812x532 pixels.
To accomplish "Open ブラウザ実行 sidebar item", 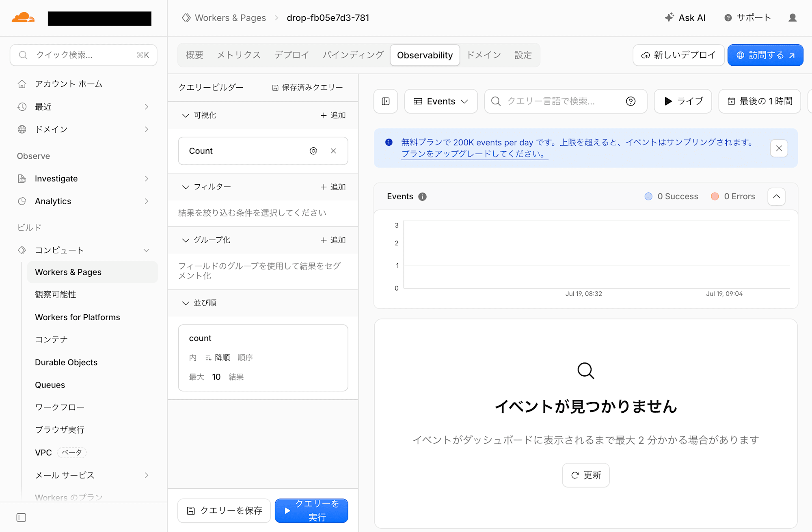I will 60,430.
